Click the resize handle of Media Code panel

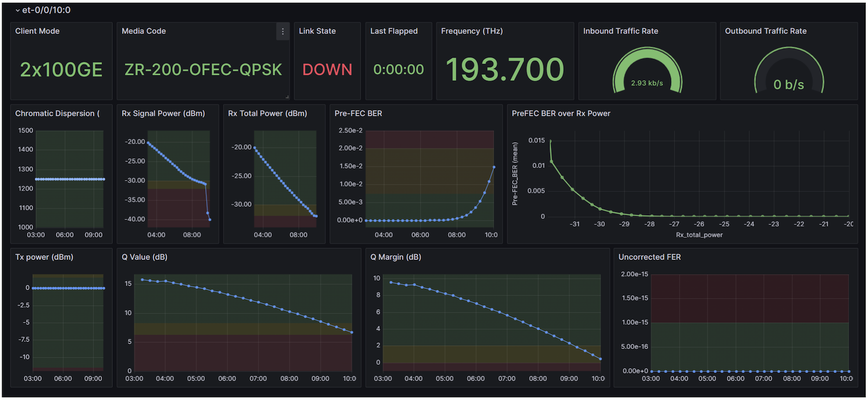(287, 97)
